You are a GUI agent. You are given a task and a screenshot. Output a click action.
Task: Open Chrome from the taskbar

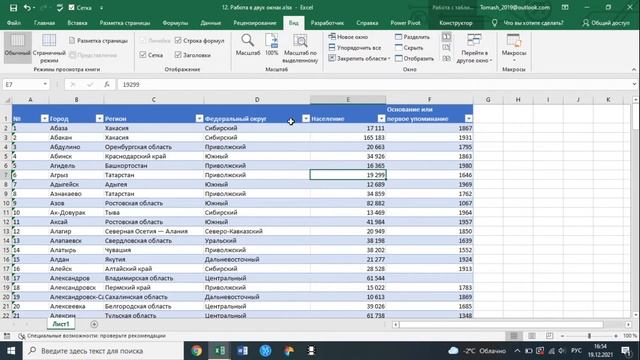pyautogui.click(x=197, y=351)
